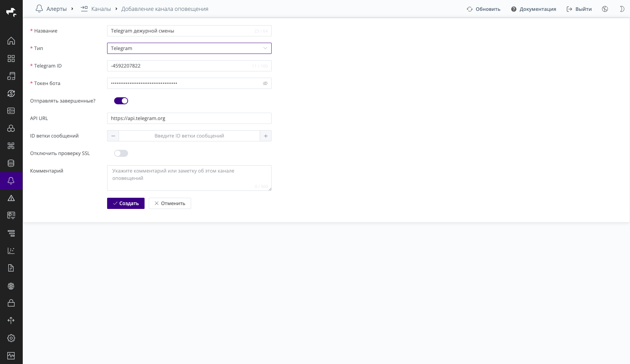Click the Создать button
Viewport: 630px width, 364px height.
tap(126, 203)
